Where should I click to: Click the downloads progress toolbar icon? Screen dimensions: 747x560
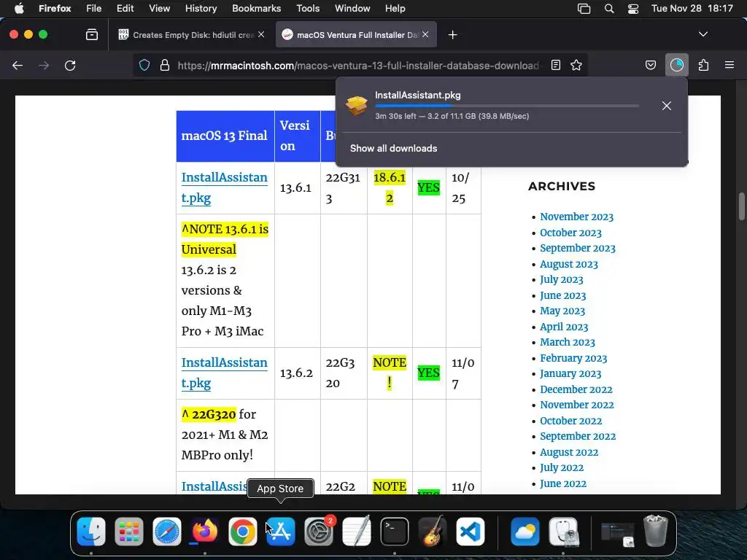[x=677, y=65]
